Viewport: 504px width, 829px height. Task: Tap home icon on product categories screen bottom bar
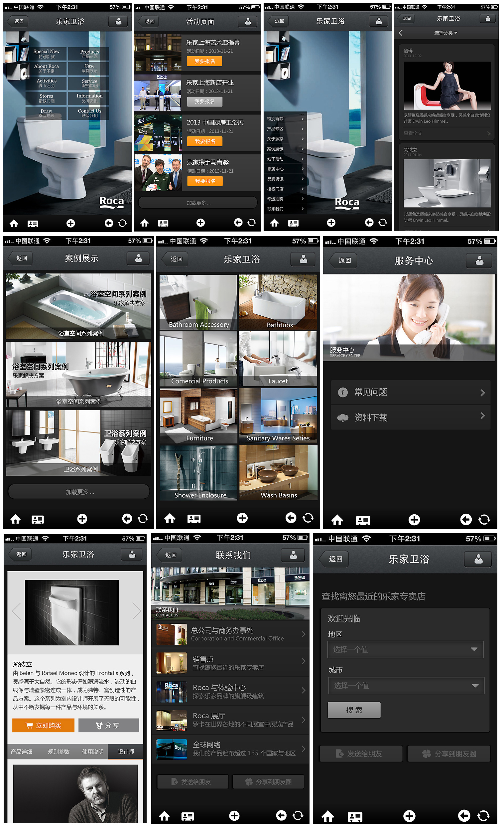(170, 519)
